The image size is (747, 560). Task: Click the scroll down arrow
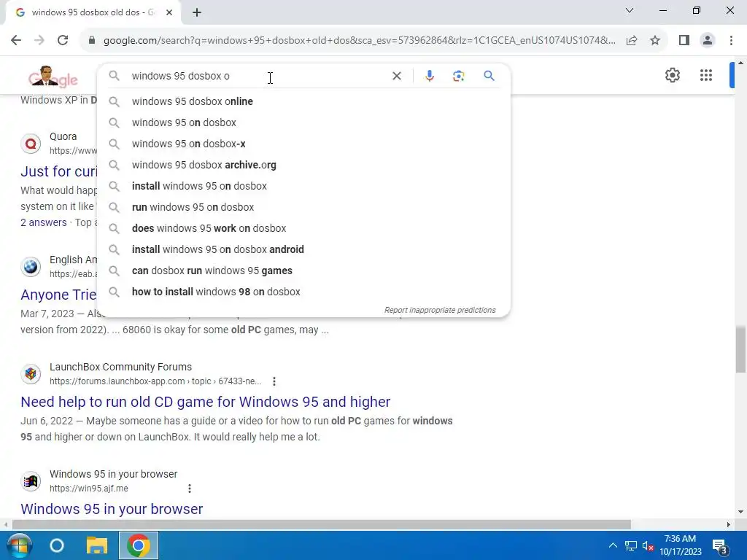pyautogui.click(x=740, y=512)
